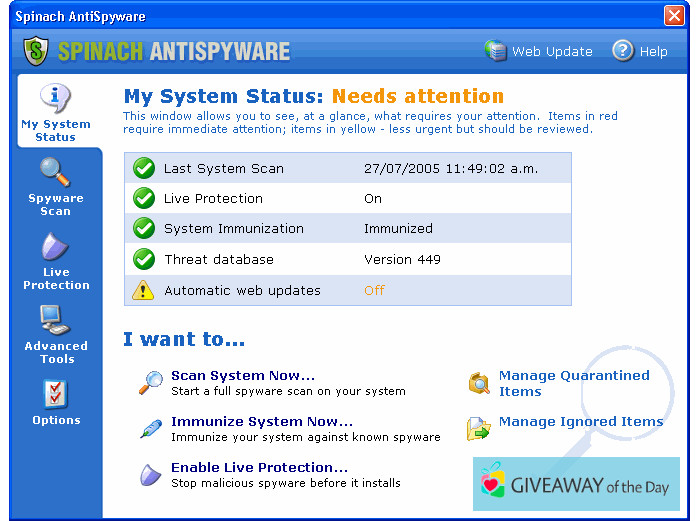
Task: Click the Manage Ignored Items folder icon
Action: pyautogui.click(x=479, y=428)
